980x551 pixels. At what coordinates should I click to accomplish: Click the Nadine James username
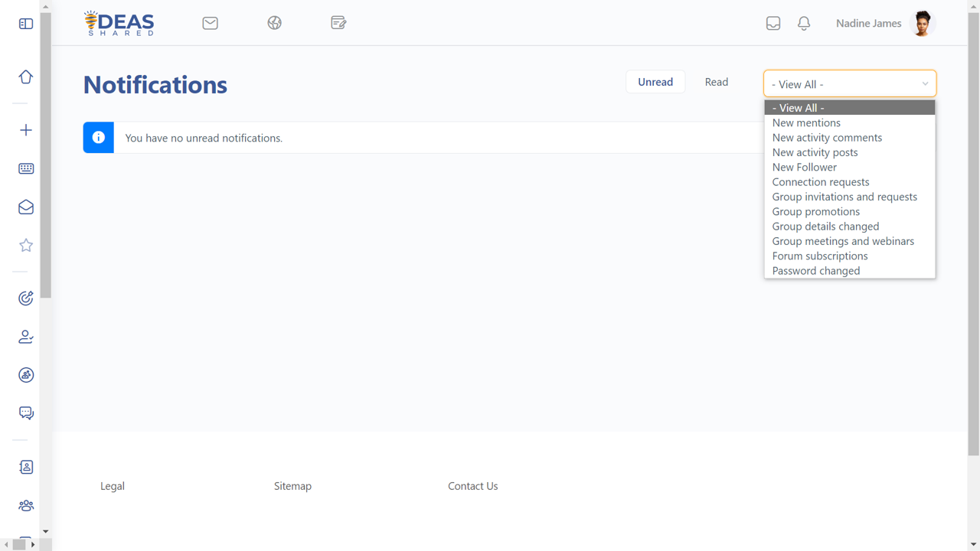tap(868, 24)
